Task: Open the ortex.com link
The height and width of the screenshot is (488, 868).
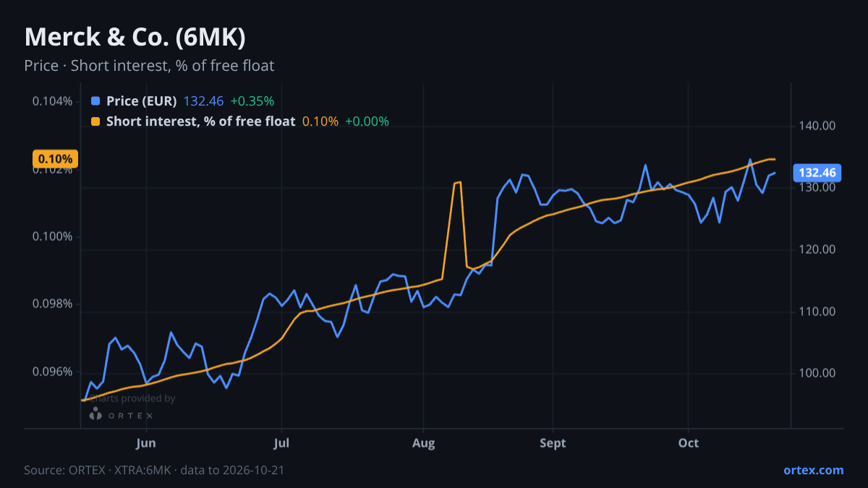Action: [813, 470]
